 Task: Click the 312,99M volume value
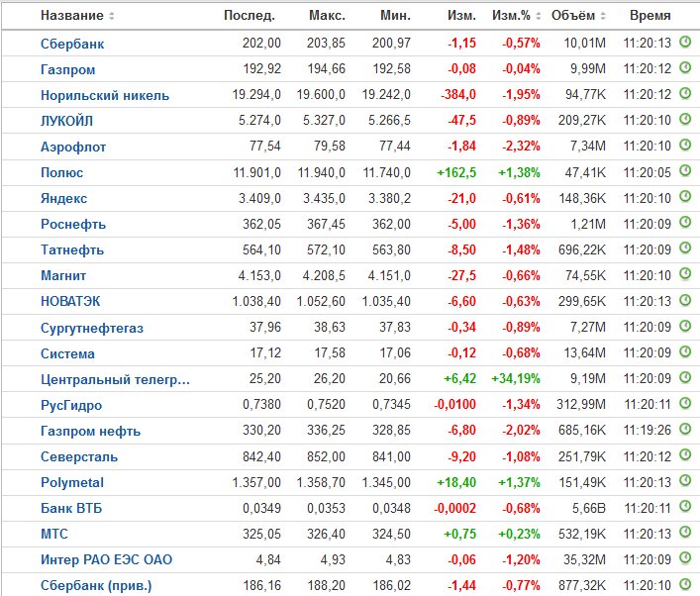[581, 405]
